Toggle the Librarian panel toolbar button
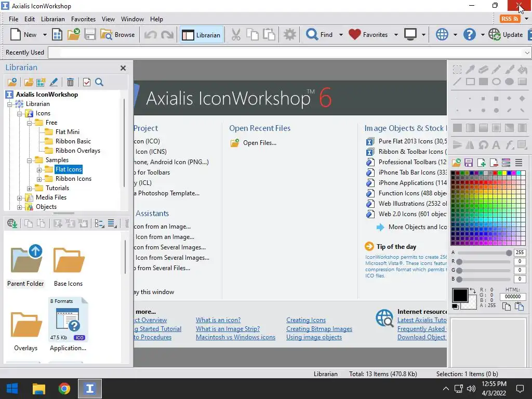Image resolution: width=532 pixels, height=399 pixels. (x=201, y=35)
